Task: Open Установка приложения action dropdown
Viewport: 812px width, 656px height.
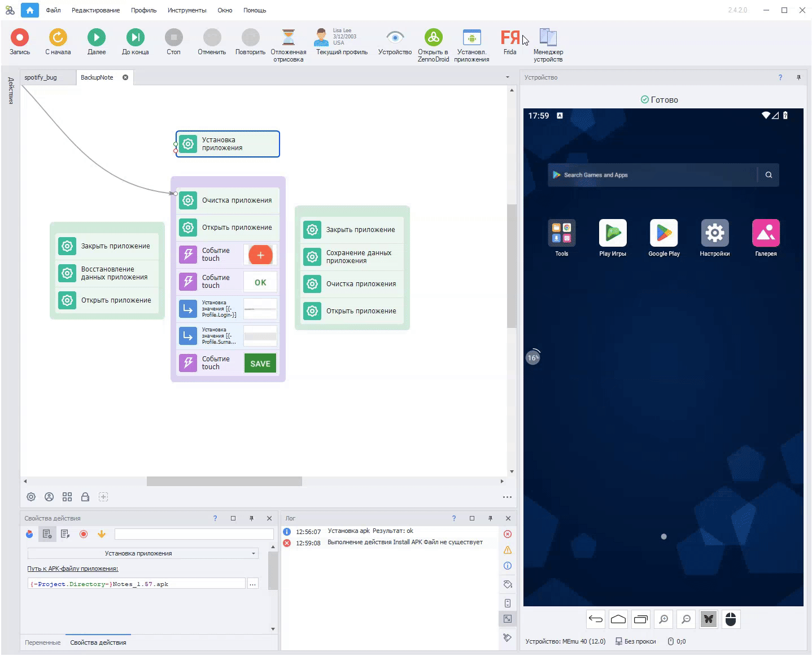Action: click(x=143, y=553)
